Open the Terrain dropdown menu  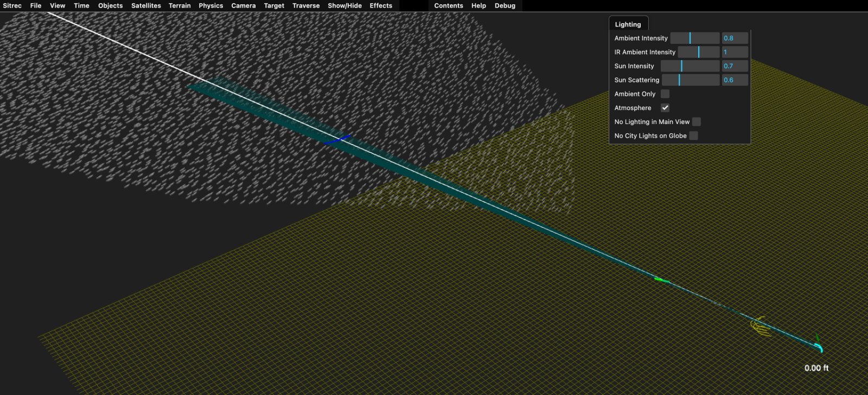180,5
